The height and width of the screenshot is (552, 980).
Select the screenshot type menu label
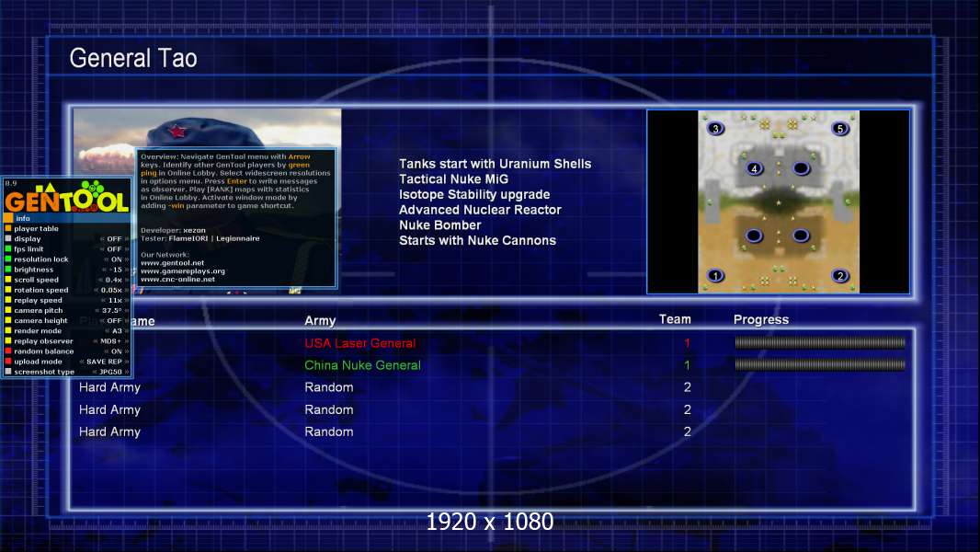(x=44, y=372)
